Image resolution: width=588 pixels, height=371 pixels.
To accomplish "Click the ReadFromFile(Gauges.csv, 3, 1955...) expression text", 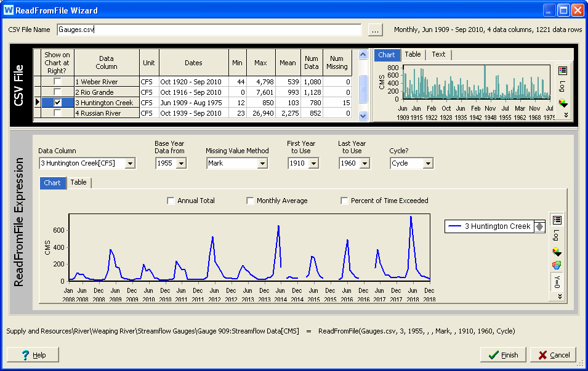I will pos(417,331).
